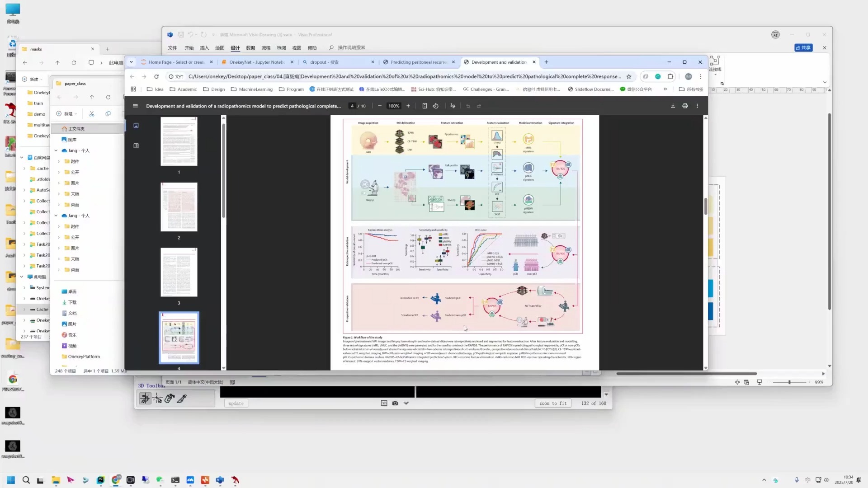Open the PDF viewer sidebar menu icon
868x488 pixels.
[x=135, y=106]
